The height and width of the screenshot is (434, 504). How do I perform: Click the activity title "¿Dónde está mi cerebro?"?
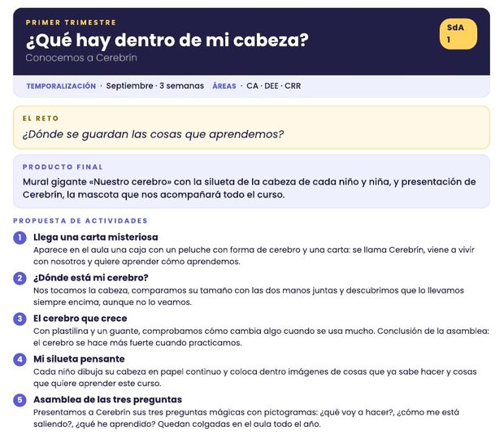pyautogui.click(x=91, y=278)
